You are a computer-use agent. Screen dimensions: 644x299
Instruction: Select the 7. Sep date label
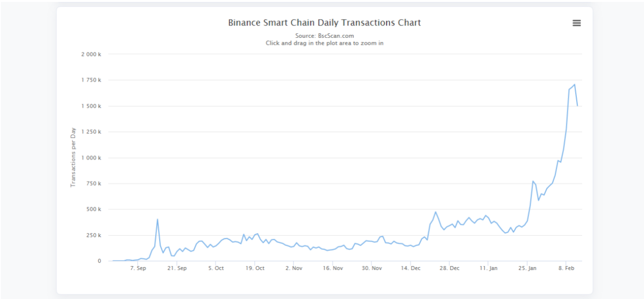point(138,268)
